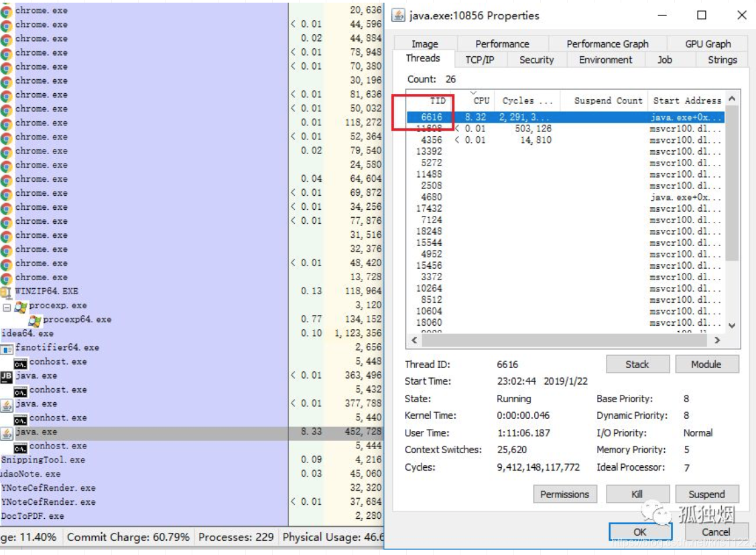Kill the selected thread
Screen dimensions: 756x555
click(637, 494)
